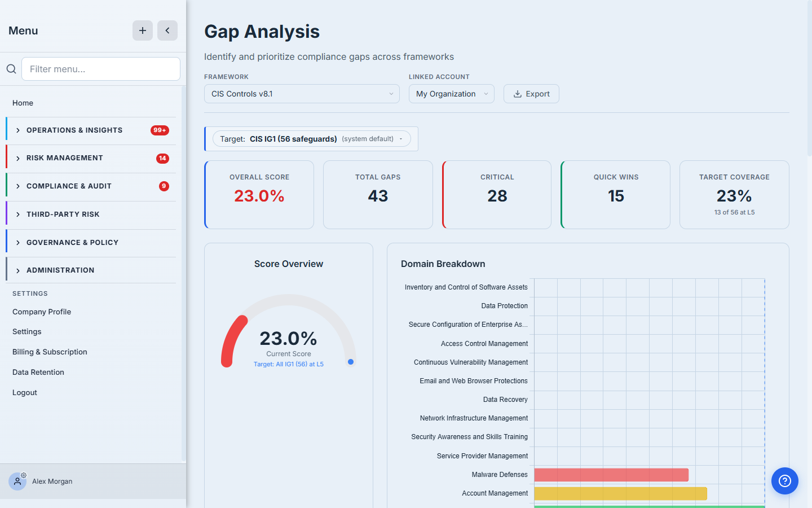812x508 pixels.
Task: Click Logout in the sidebar
Action: [25, 392]
